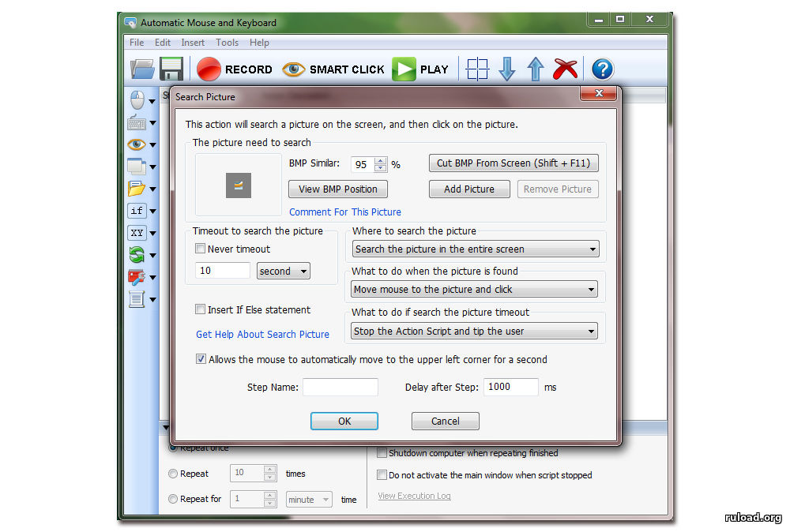Enable Insert If Else statement checkbox

pyautogui.click(x=200, y=309)
